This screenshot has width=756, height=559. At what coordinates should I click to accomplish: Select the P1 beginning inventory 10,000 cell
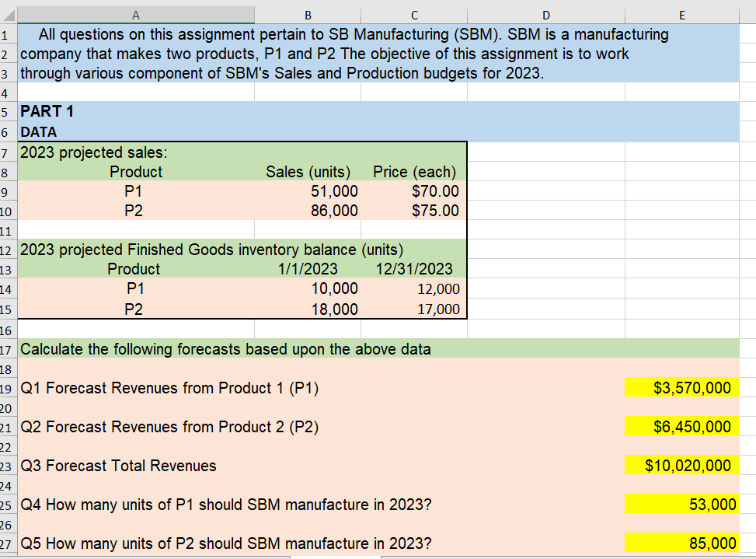point(308,288)
